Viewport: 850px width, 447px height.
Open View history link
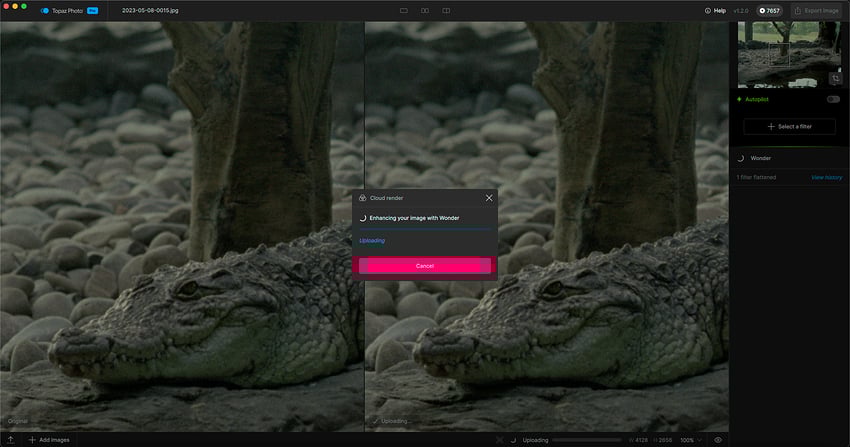click(x=826, y=177)
